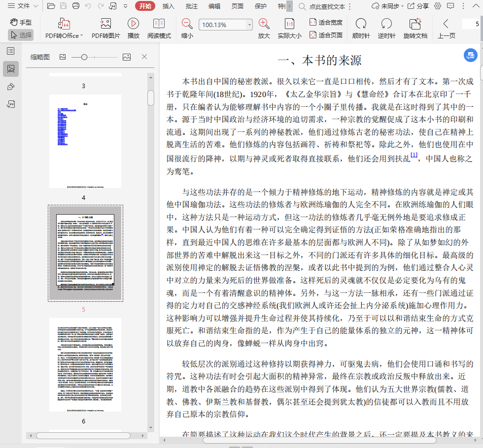
Task: Expand the 文件 menu dropdown
Action: pyautogui.click(x=35, y=6)
